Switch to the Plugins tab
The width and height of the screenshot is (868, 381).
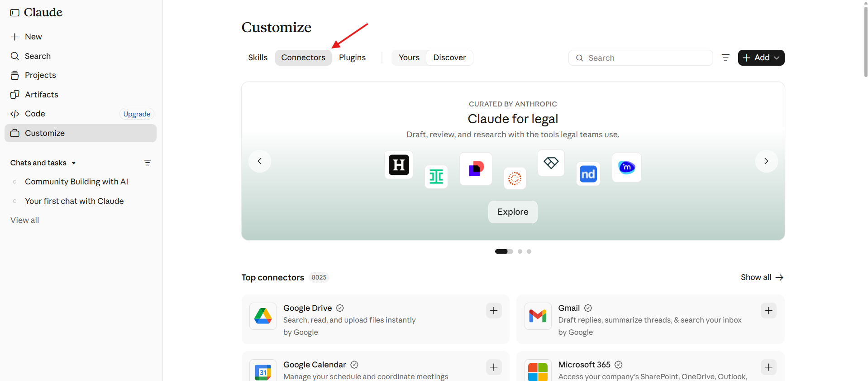[x=353, y=58]
